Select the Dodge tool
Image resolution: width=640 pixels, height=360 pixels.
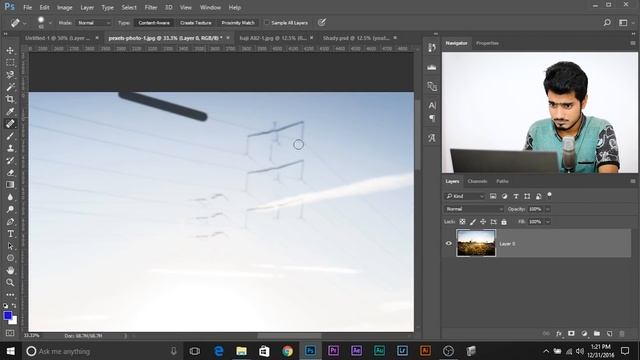click(10, 209)
